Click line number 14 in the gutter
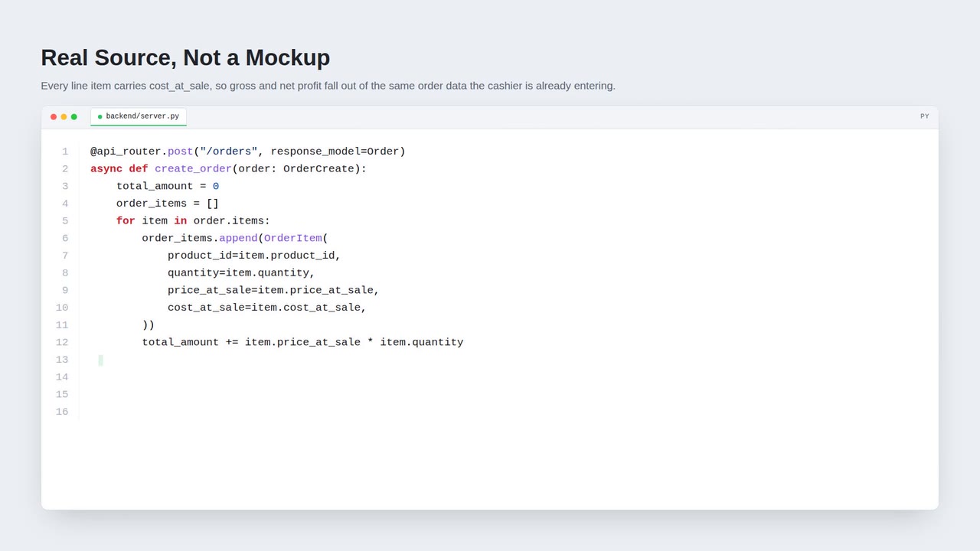Image resolution: width=980 pixels, height=551 pixels. point(62,377)
